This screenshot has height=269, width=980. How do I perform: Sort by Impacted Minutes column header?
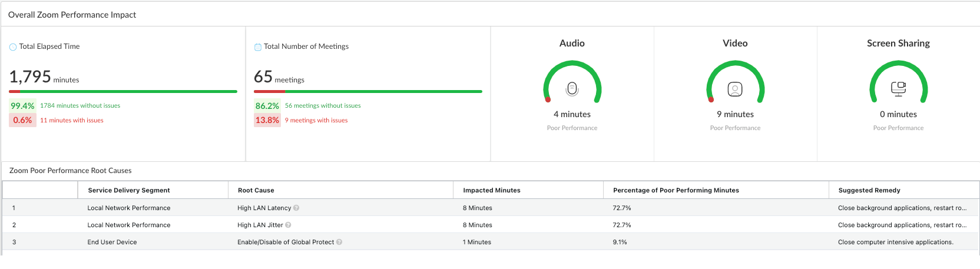(492, 190)
